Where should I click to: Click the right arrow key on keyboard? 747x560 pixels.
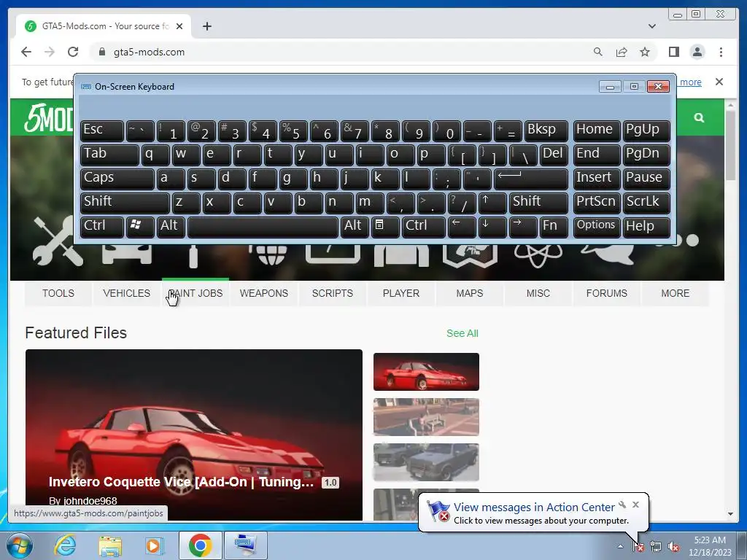(522, 226)
